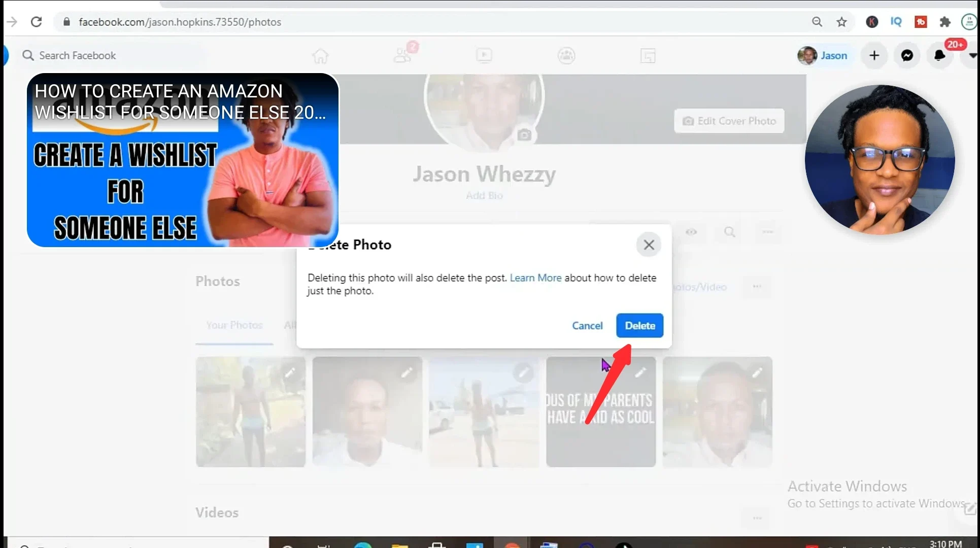Open the Learn More link in dialog
Screen dimensions: 980x548
pyautogui.click(x=535, y=278)
